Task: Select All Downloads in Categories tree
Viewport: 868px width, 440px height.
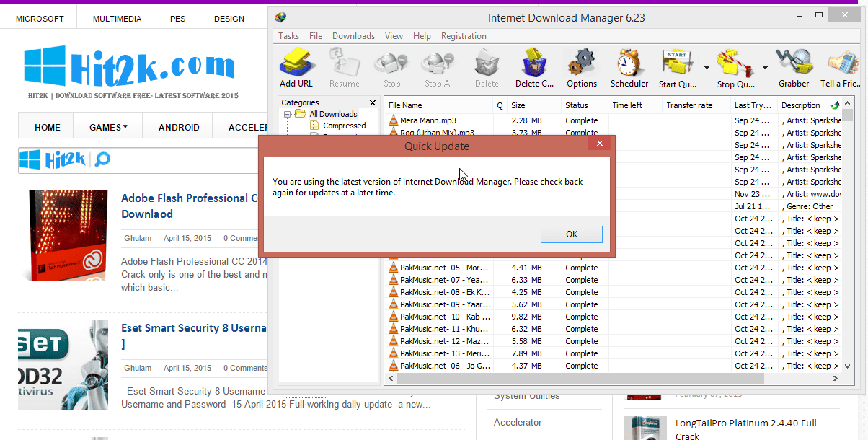Action: [x=333, y=114]
